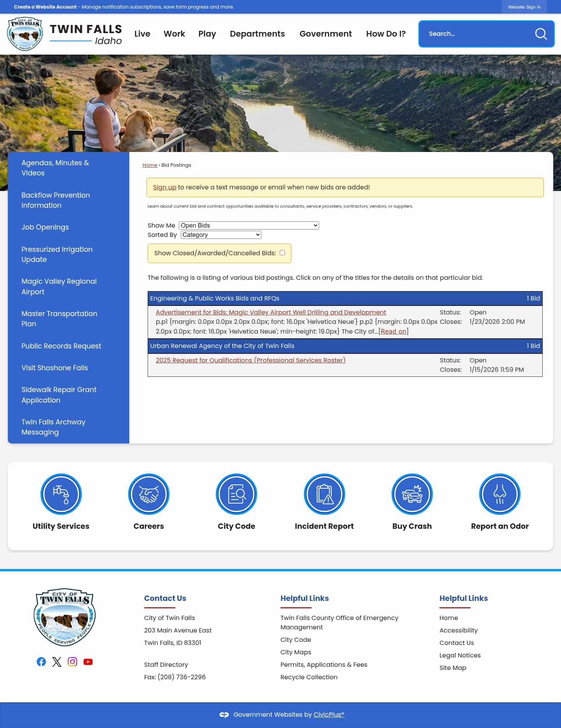The image size is (561, 728).
Task: Open the Work menu
Action: [x=174, y=34]
